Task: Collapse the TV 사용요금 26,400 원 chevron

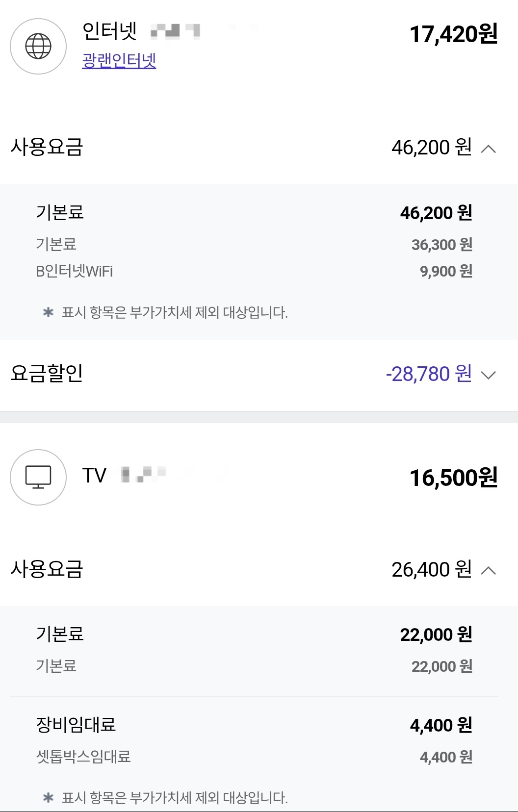Action: point(489,571)
